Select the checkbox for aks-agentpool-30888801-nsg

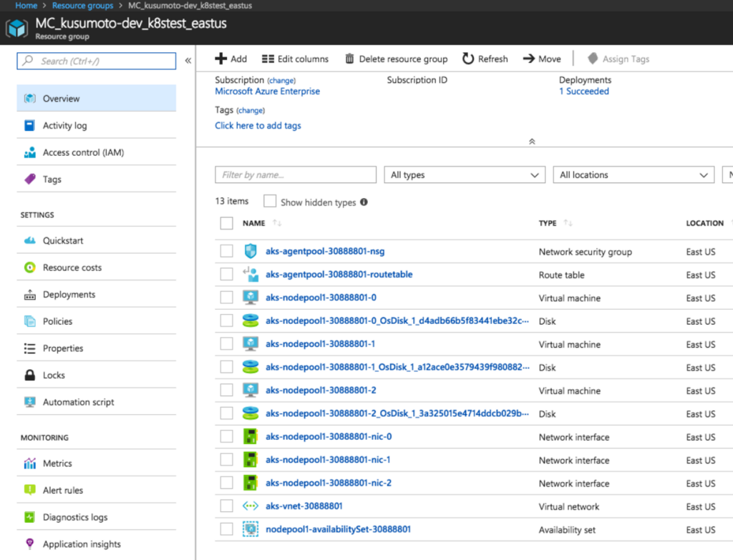(227, 251)
